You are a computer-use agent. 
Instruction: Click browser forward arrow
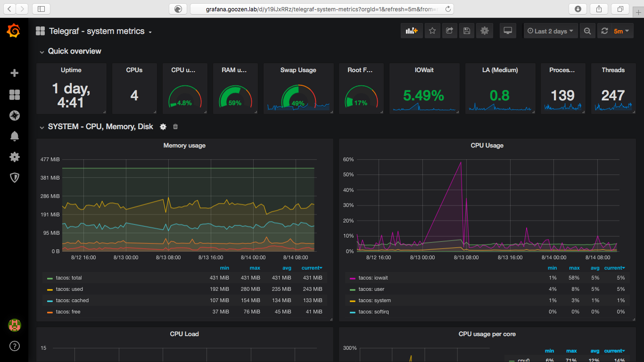click(x=22, y=8)
